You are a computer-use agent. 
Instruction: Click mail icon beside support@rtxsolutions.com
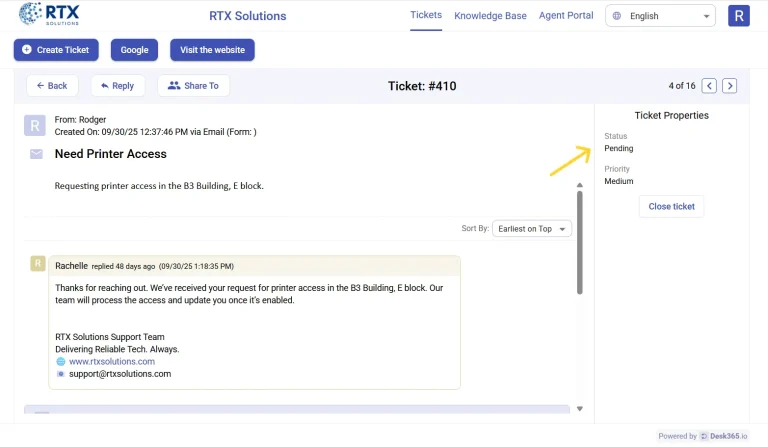click(x=61, y=374)
